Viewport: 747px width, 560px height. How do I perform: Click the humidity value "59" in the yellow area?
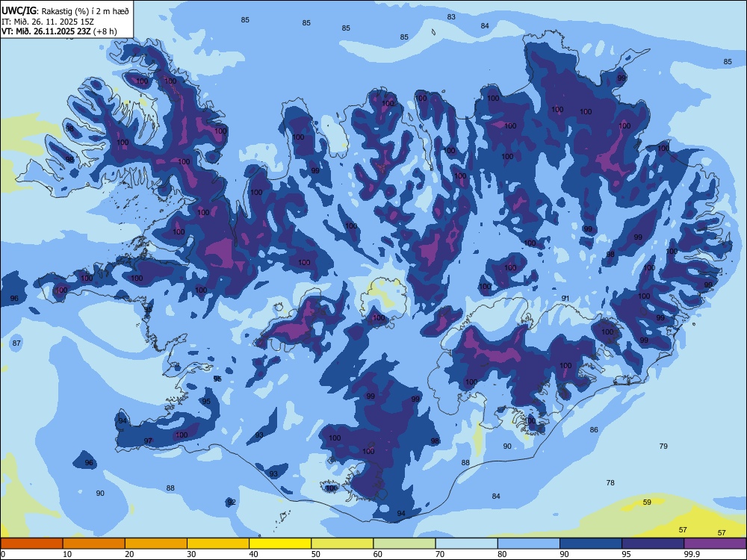(x=647, y=503)
